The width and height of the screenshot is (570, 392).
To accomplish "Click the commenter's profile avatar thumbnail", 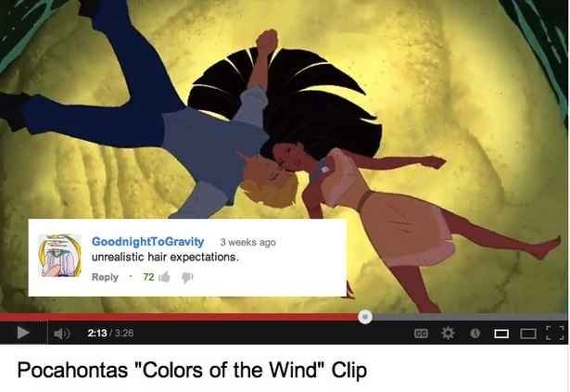I will (59, 256).
